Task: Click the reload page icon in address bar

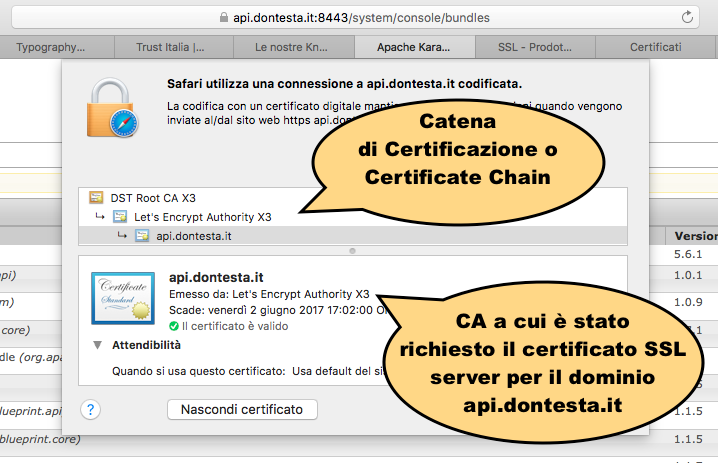Action: [x=687, y=17]
